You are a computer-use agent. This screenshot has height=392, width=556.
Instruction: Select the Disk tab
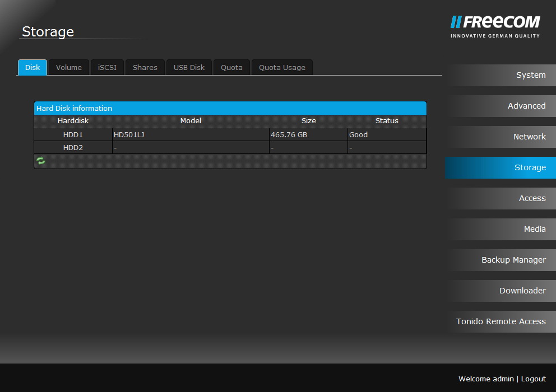click(x=33, y=67)
